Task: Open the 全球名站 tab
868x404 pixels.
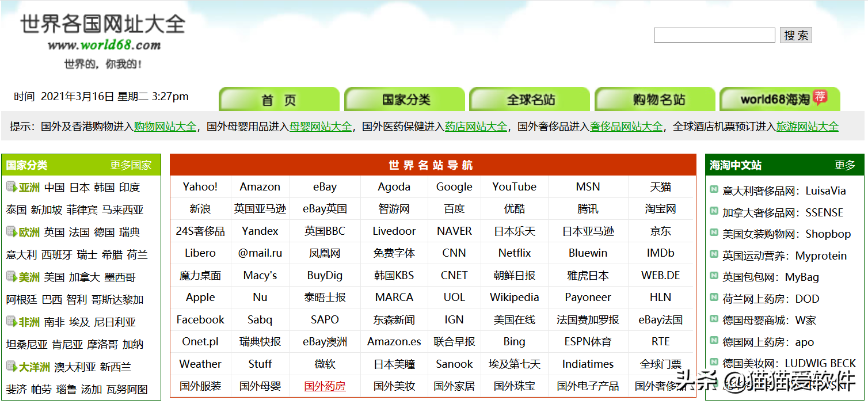Action: coord(530,100)
